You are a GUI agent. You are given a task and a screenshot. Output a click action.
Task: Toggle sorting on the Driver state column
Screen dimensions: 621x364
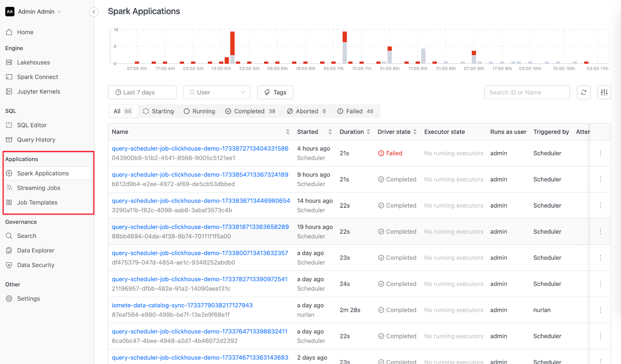pos(415,132)
